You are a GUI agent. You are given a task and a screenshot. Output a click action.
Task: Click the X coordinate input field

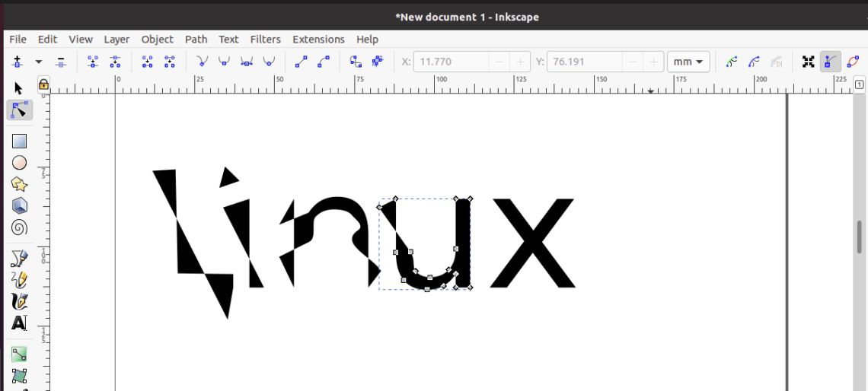point(452,62)
